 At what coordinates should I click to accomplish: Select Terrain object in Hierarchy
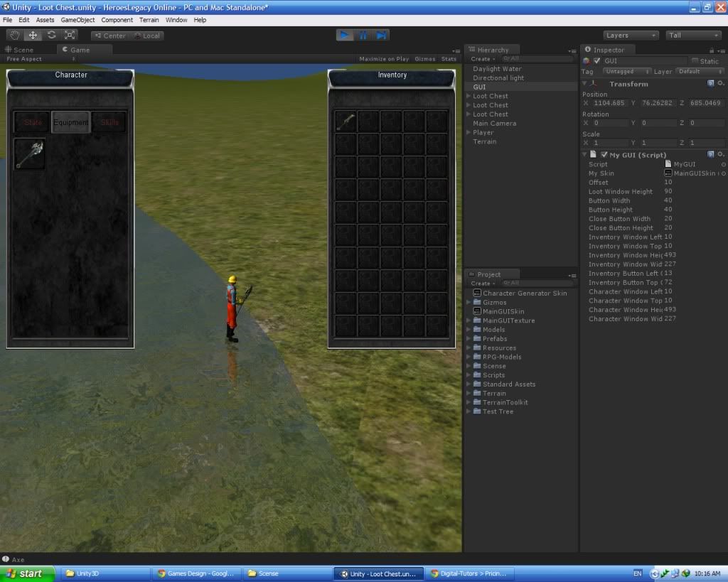[484, 141]
